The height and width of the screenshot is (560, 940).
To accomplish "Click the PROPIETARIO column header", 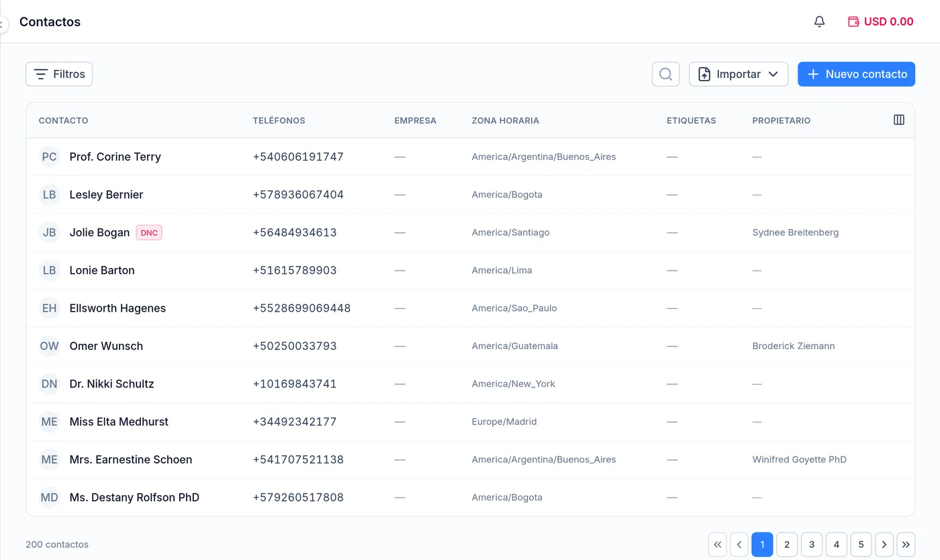I will [x=782, y=121].
